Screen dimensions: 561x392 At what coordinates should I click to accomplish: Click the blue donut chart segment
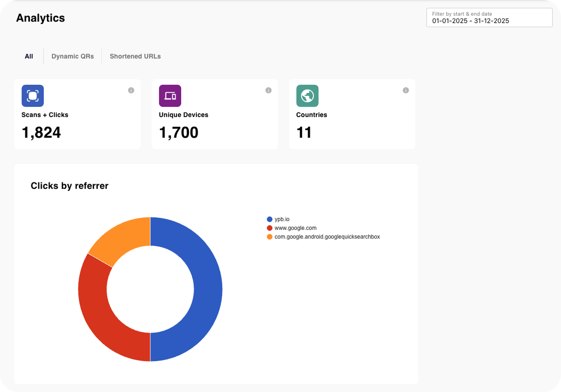coord(207,289)
